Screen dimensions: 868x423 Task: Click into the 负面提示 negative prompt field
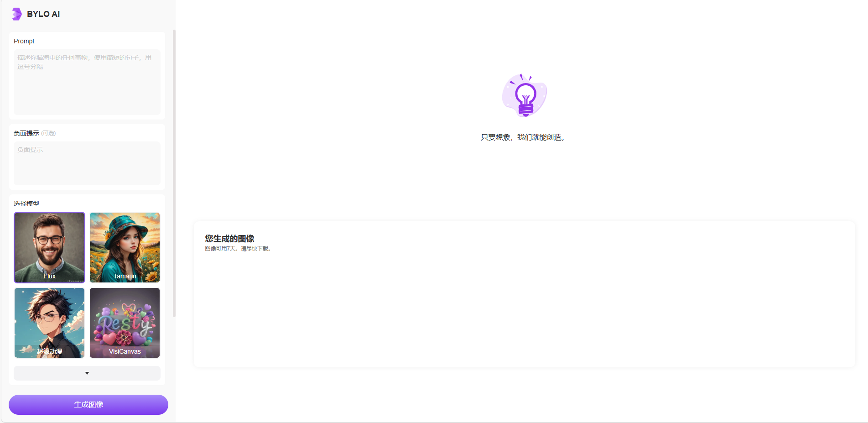pyautogui.click(x=87, y=163)
